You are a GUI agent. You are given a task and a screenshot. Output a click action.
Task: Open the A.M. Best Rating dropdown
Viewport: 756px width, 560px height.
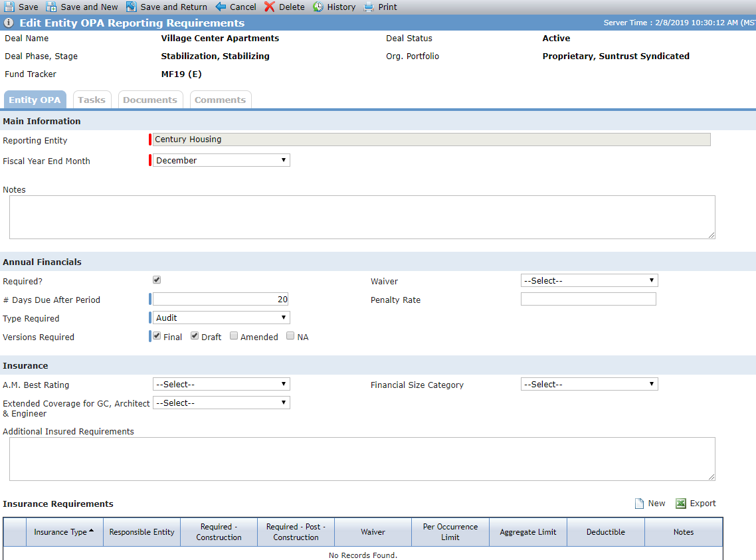pos(221,384)
